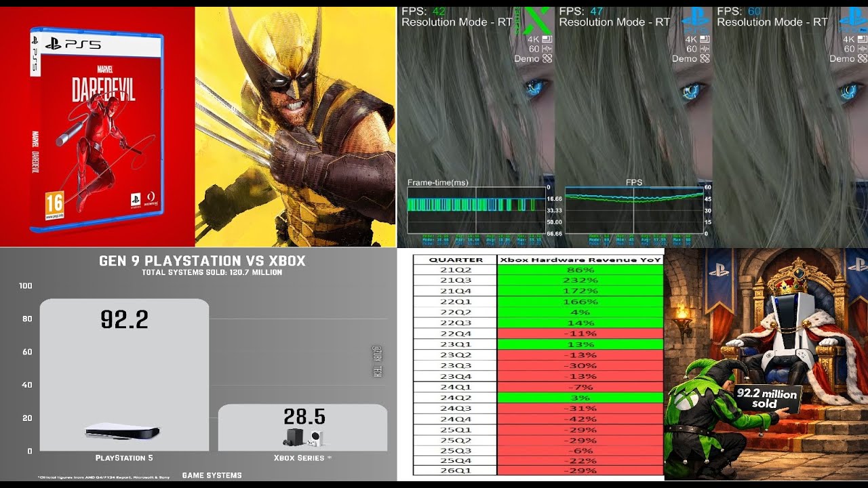Click the Xbox Hardware Revenue YoY header
This screenshot has height=488, width=868.
point(580,260)
